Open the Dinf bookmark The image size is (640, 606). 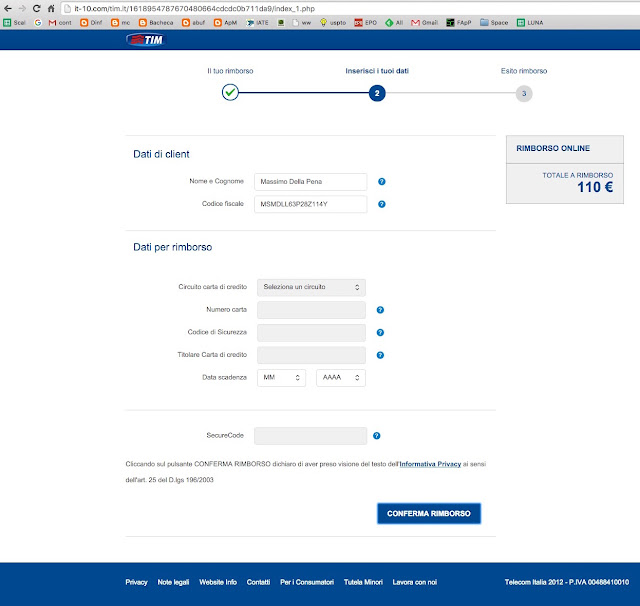pos(91,23)
